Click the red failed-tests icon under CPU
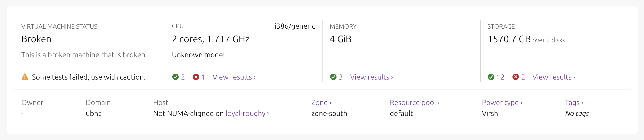The height and width of the screenshot is (140, 644). click(196, 77)
